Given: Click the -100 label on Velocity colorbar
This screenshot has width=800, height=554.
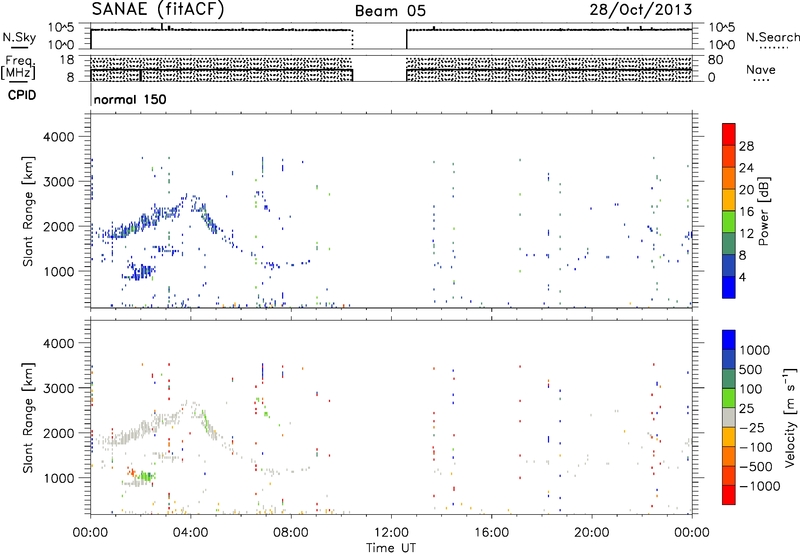Looking at the screenshot, I should (756, 447).
